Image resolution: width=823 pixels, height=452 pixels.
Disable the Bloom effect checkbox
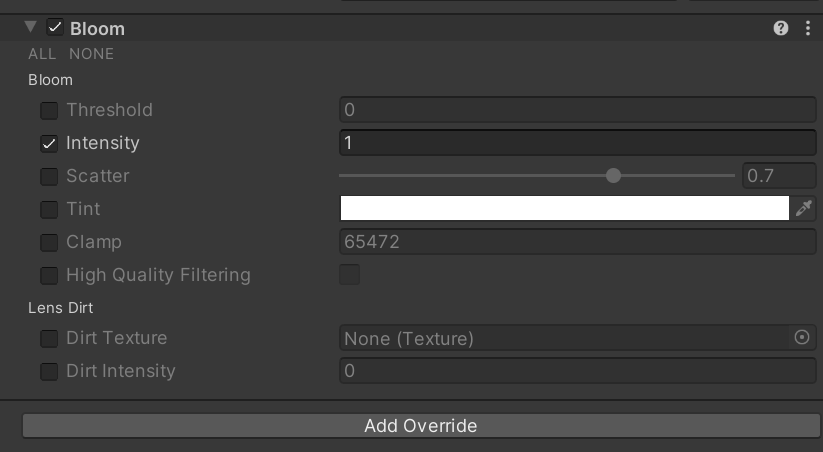point(55,28)
